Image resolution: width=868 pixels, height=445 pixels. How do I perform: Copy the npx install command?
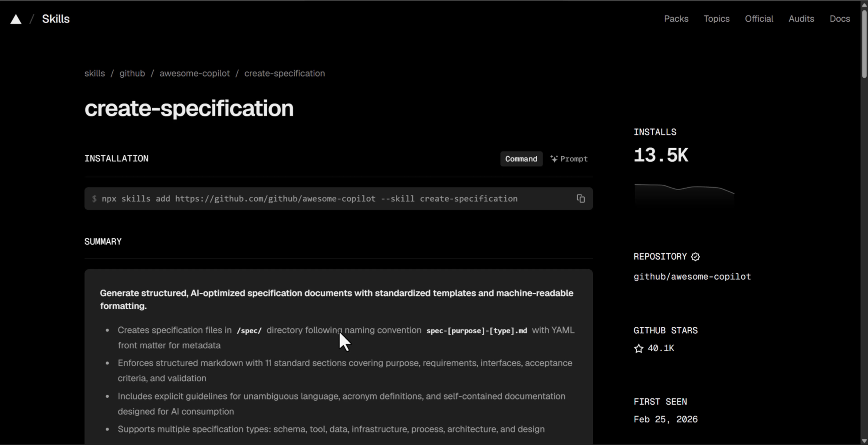(581, 198)
